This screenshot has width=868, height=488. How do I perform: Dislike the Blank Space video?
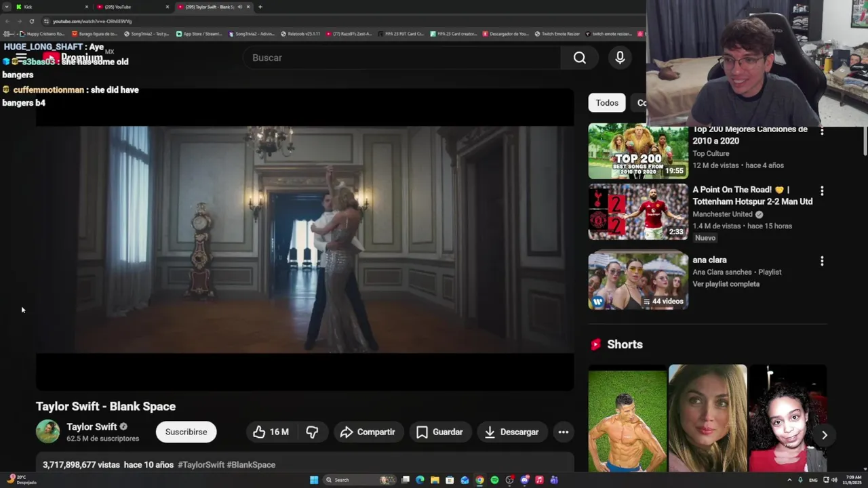[x=312, y=432]
